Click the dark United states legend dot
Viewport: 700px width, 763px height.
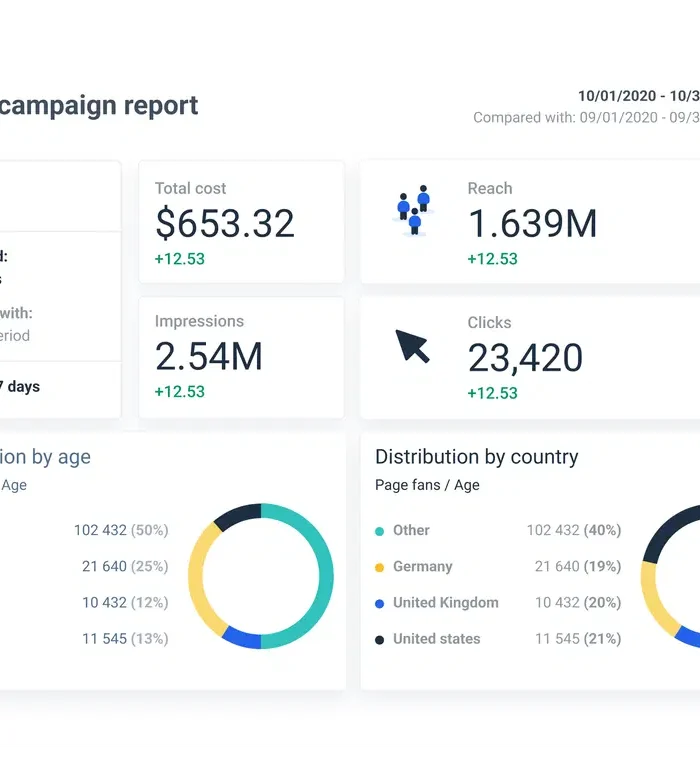pos(379,639)
